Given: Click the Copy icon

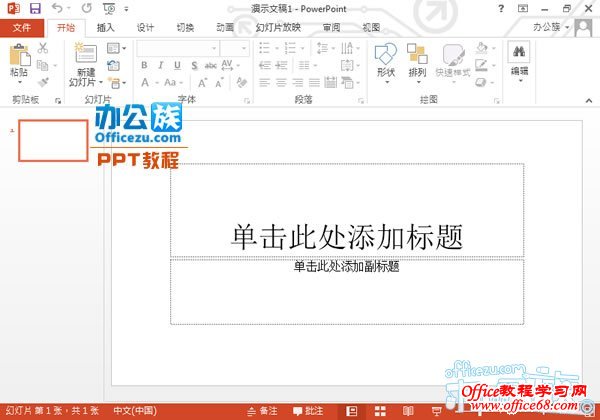Looking at the screenshot, I should click(x=42, y=65).
